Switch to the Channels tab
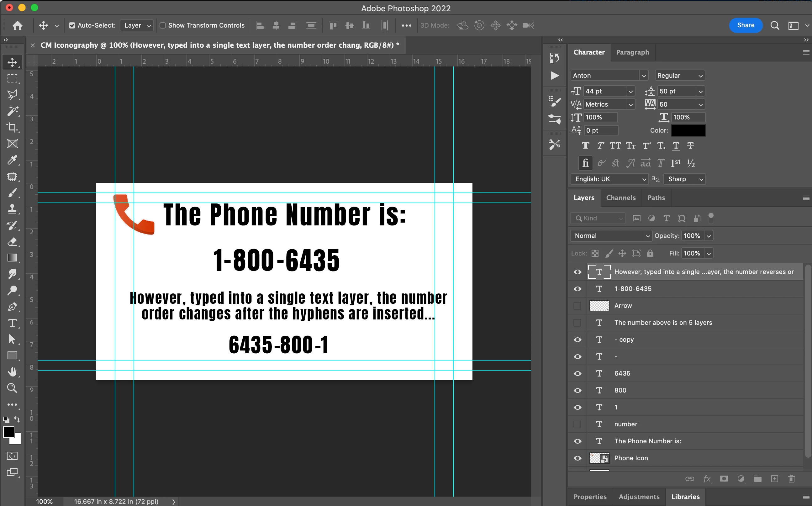This screenshot has width=812, height=506. click(x=621, y=198)
